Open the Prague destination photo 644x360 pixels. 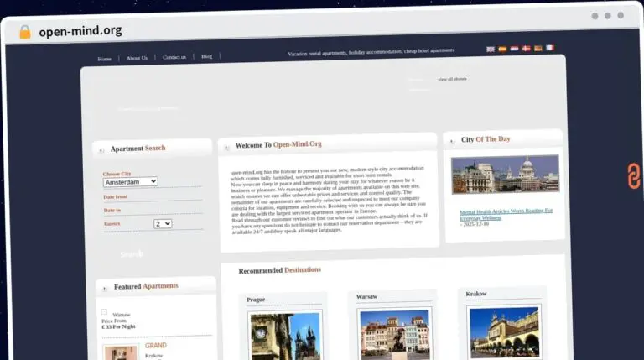pyautogui.click(x=285, y=336)
